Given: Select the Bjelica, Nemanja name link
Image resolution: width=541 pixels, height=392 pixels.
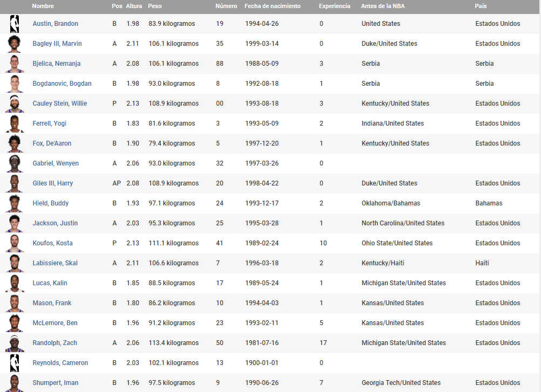Looking at the screenshot, I should 57,64.
